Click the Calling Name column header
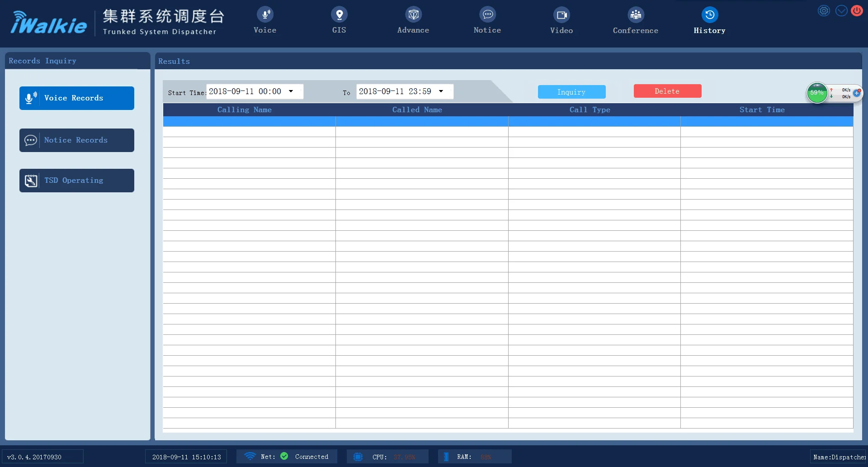The width and height of the screenshot is (868, 467). click(245, 110)
